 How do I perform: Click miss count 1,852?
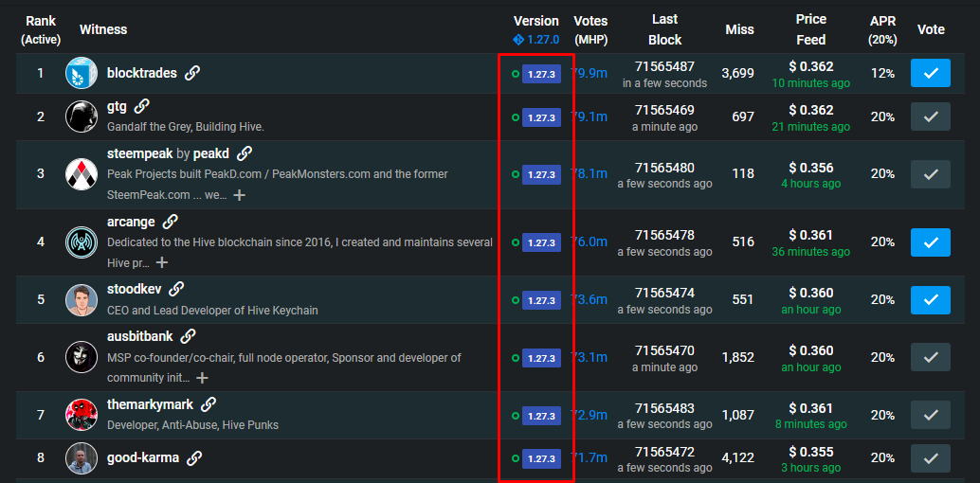coord(737,357)
